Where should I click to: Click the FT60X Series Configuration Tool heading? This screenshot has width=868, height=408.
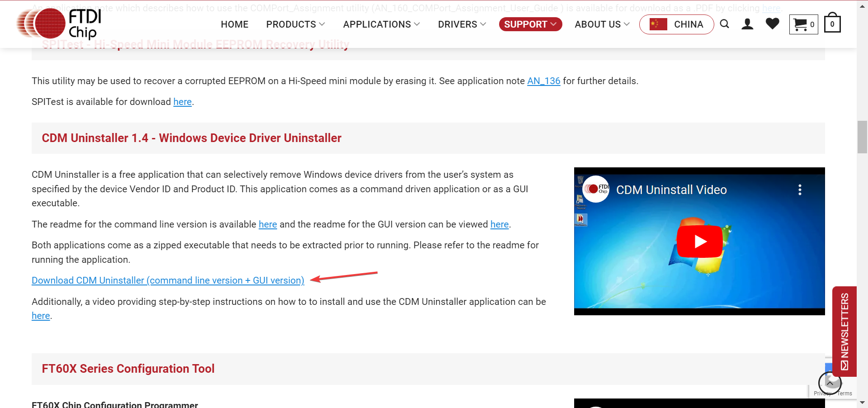(x=128, y=369)
